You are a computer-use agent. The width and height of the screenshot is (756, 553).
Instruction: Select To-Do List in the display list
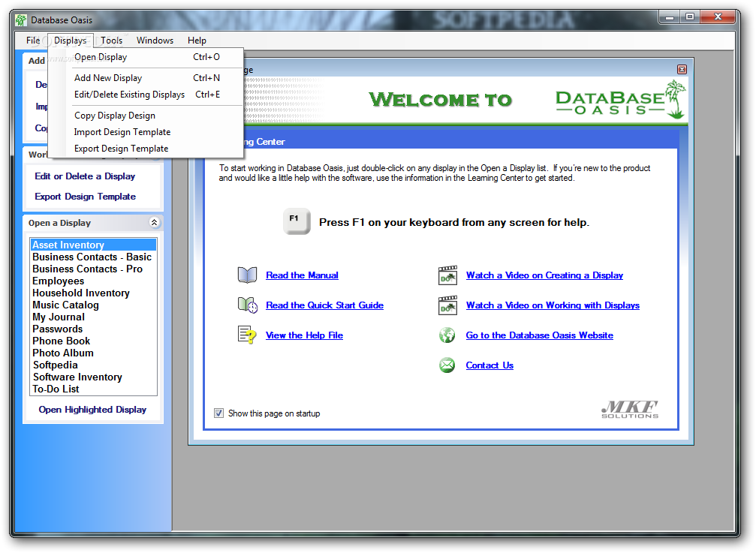pyautogui.click(x=94, y=389)
